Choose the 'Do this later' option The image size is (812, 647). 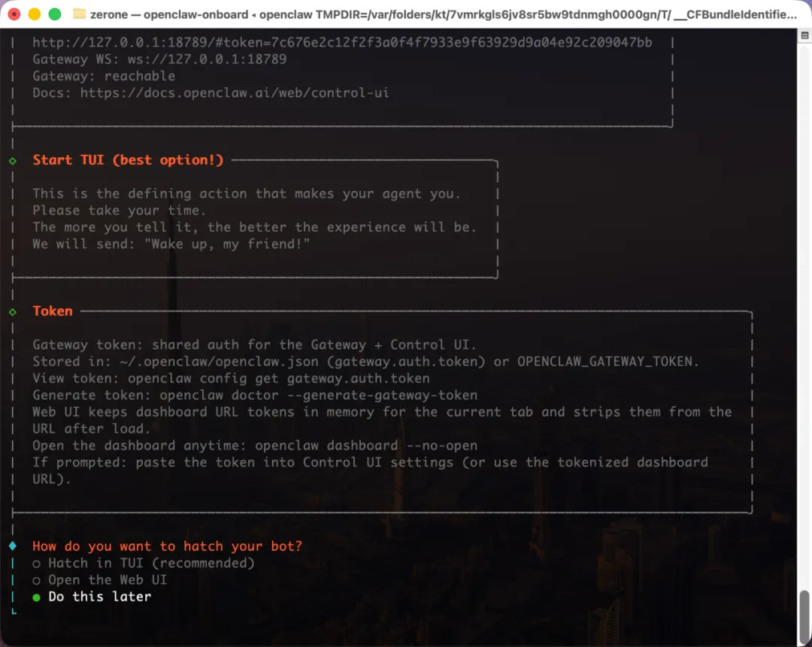click(x=92, y=597)
